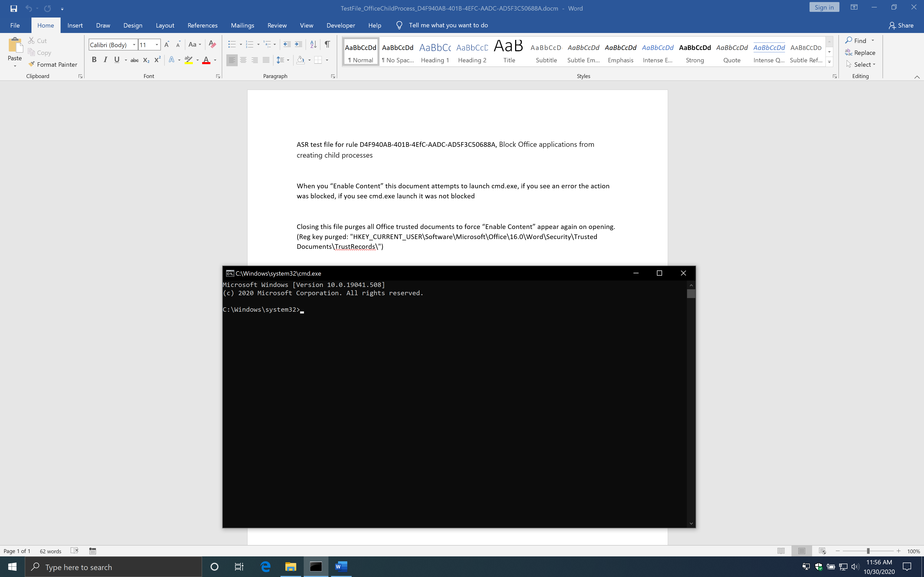This screenshot has width=924, height=577.
Task: Click the Grow Font size icon
Action: [x=167, y=44]
